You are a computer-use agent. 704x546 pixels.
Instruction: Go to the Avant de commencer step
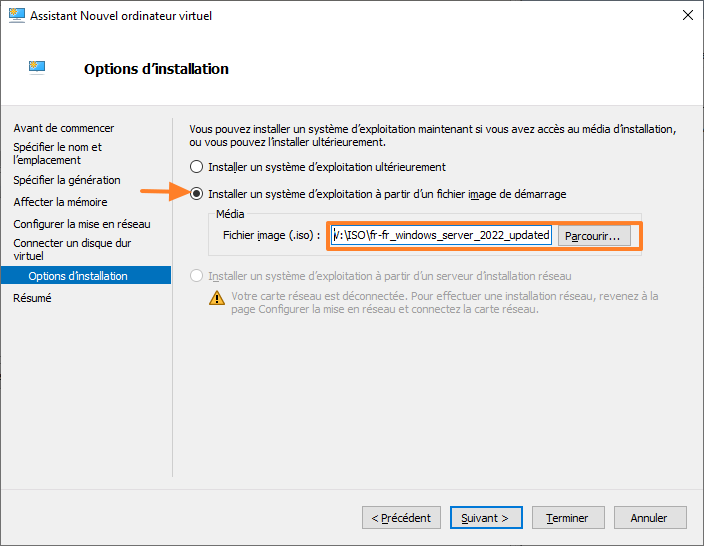(x=64, y=128)
